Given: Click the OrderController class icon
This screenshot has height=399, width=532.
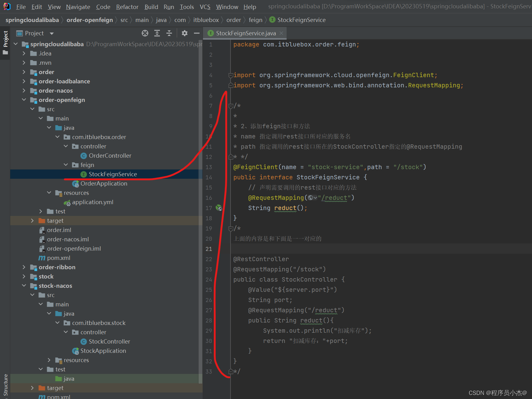Looking at the screenshot, I should [x=83, y=156].
